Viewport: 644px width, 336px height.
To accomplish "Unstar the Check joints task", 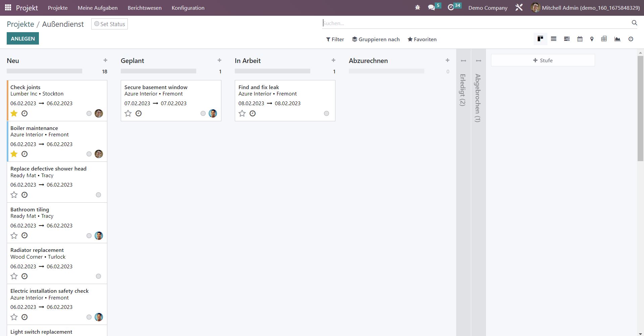I will pos(14,114).
